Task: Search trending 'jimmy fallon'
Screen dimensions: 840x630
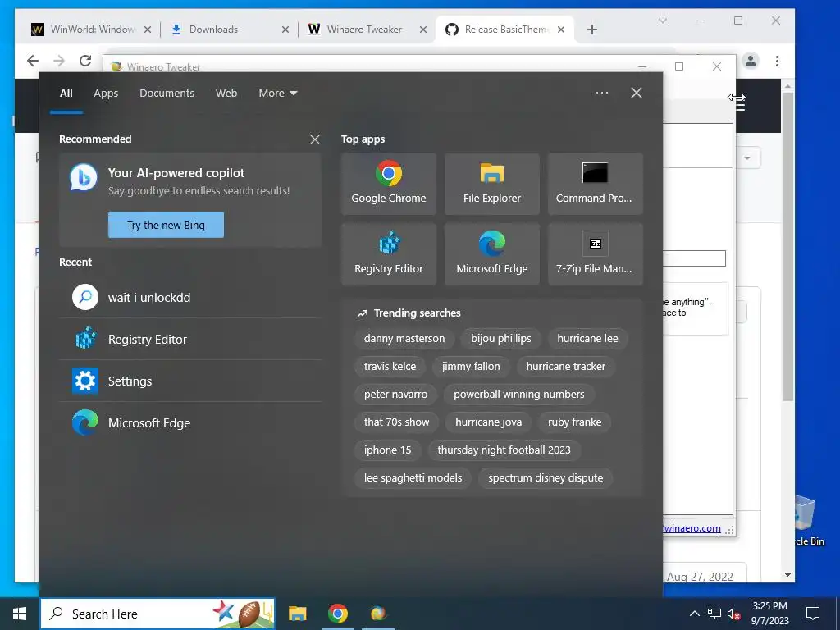Action: point(471,367)
